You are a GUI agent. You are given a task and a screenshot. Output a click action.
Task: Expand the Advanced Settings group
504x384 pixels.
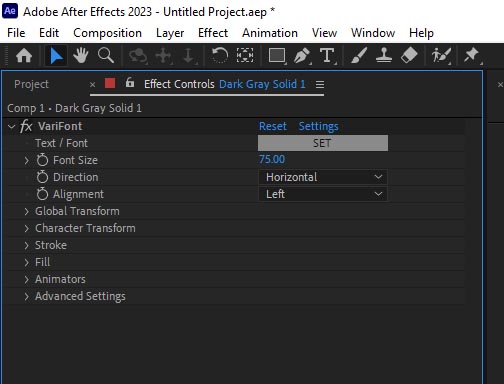[x=27, y=296]
